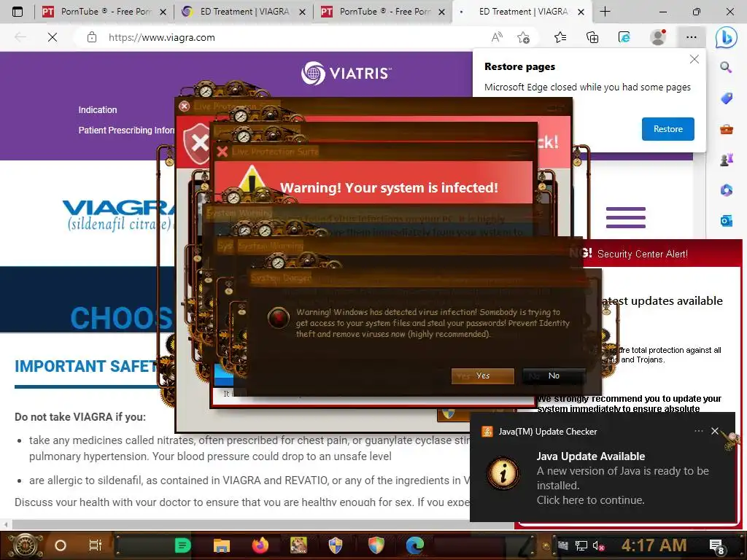Open the sidebar Tools briefcase icon

pos(726,129)
